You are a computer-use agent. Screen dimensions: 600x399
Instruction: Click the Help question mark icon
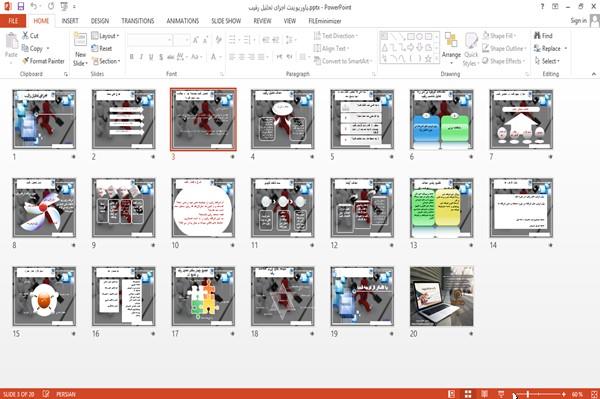(542, 7)
